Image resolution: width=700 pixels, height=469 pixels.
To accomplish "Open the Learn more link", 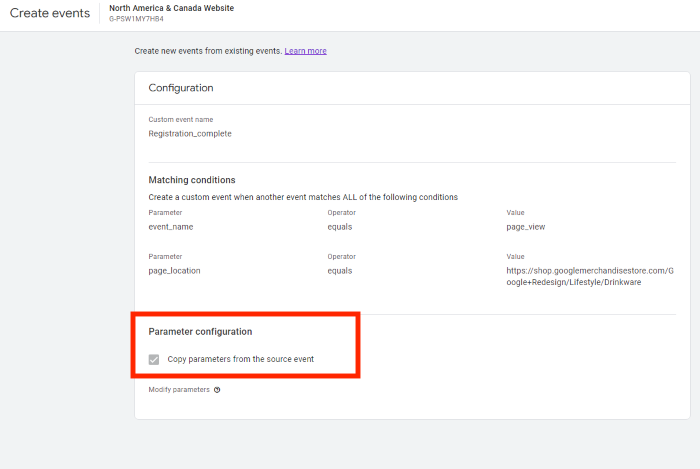I will coord(305,51).
